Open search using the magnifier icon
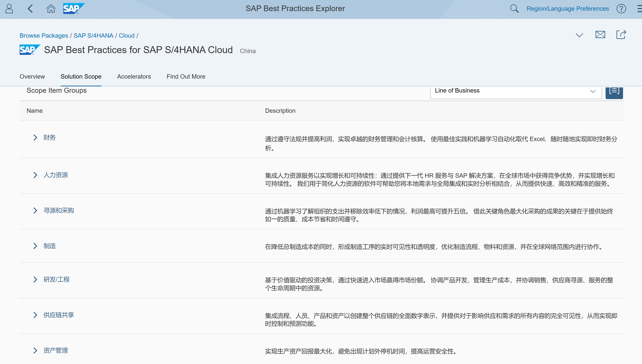The height and width of the screenshot is (364, 642). click(514, 8)
